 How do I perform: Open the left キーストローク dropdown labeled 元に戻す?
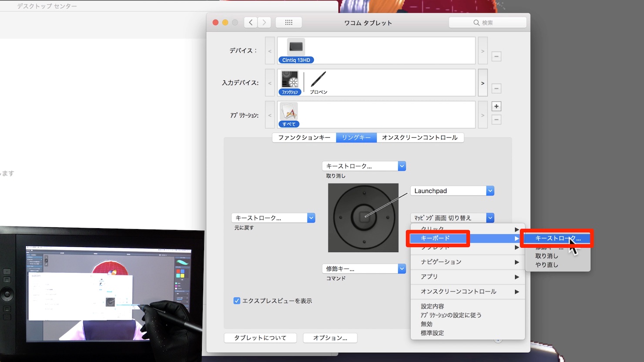click(273, 218)
